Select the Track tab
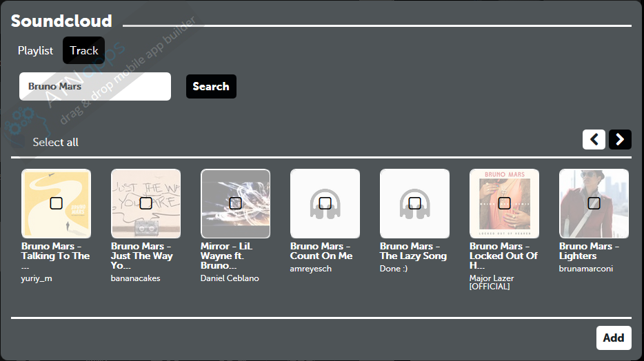This screenshot has width=644, height=361. pos(84,50)
